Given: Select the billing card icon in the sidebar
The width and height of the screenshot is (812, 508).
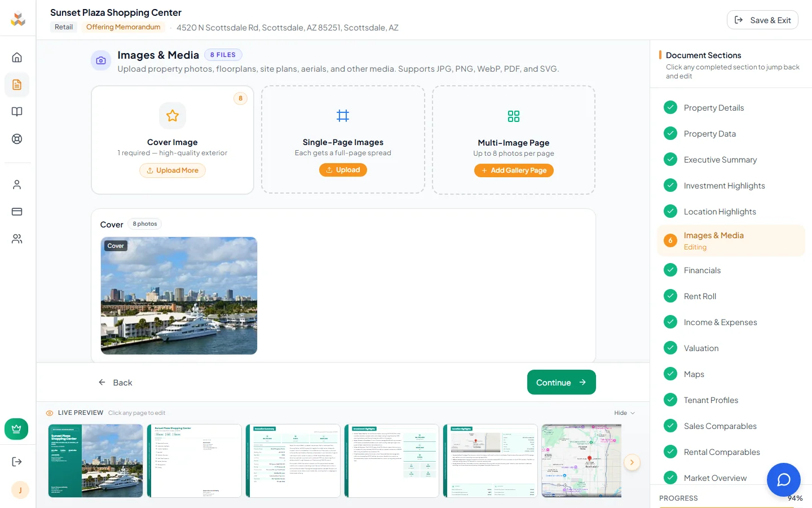Looking at the screenshot, I should click(x=17, y=211).
